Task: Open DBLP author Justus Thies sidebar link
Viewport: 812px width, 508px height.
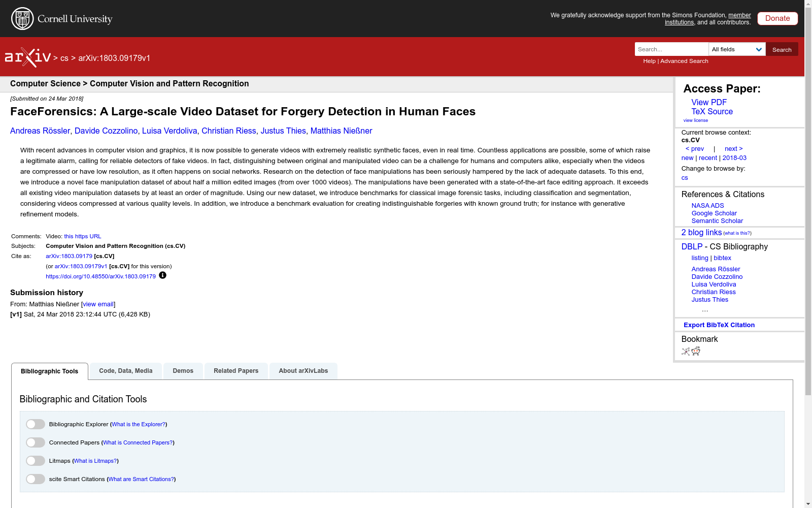Action: point(709,300)
